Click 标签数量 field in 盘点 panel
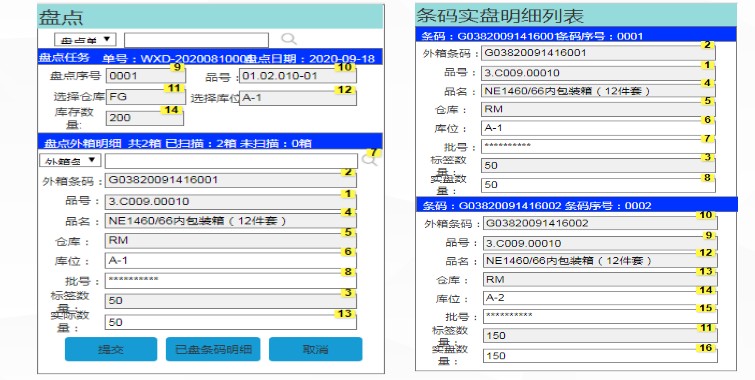 pyautogui.click(x=231, y=301)
